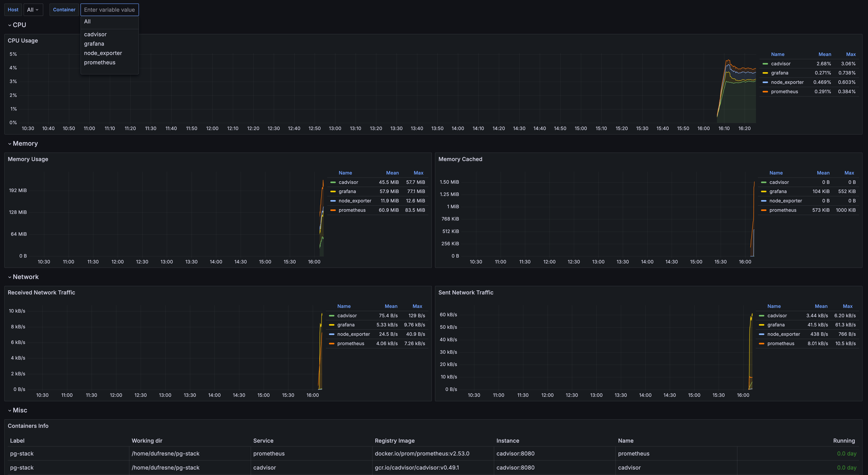Sort Containers Info table by Instance column
Viewport: 868px width, 475px height.
[507, 441]
